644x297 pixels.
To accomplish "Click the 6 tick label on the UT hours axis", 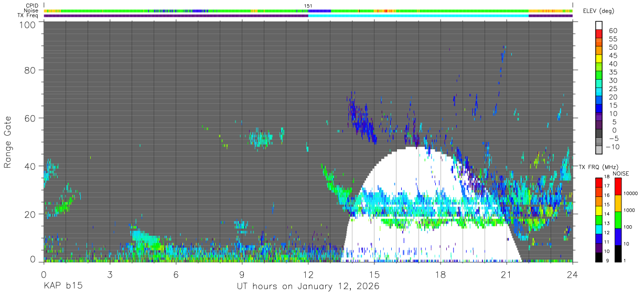I will 176,274.
